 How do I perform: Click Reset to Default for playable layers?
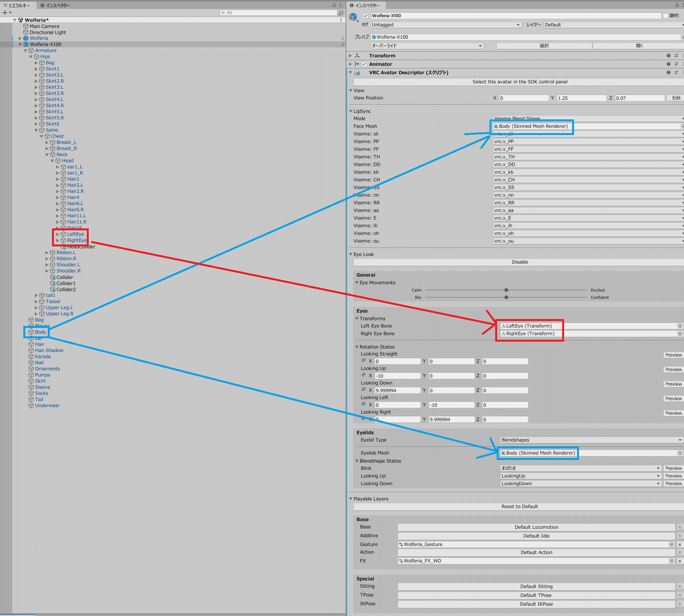pos(520,507)
